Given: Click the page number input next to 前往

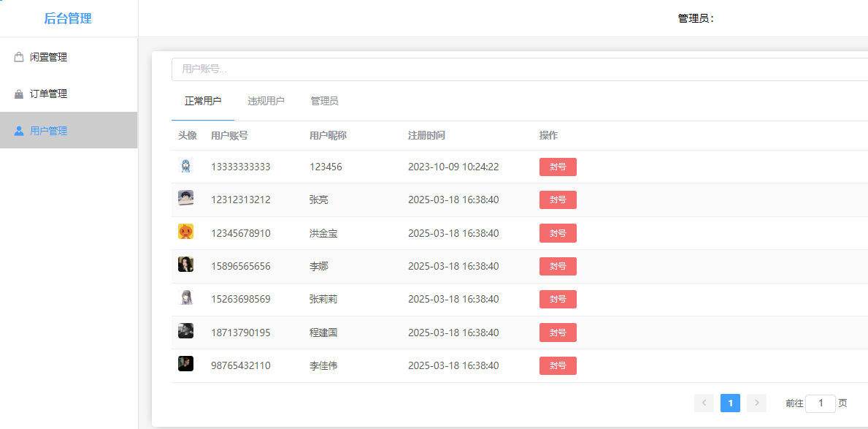Looking at the screenshot, I should pos(820,403).
